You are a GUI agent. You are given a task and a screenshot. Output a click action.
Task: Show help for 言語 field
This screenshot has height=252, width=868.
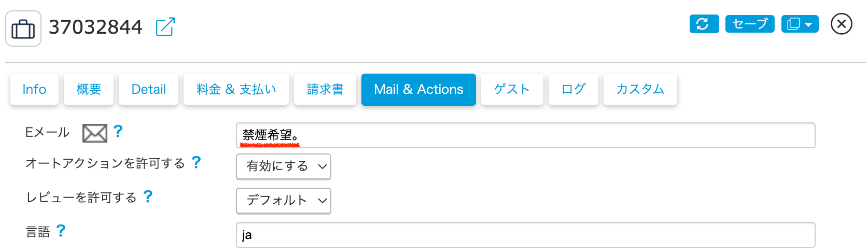[x=61, y=231]
